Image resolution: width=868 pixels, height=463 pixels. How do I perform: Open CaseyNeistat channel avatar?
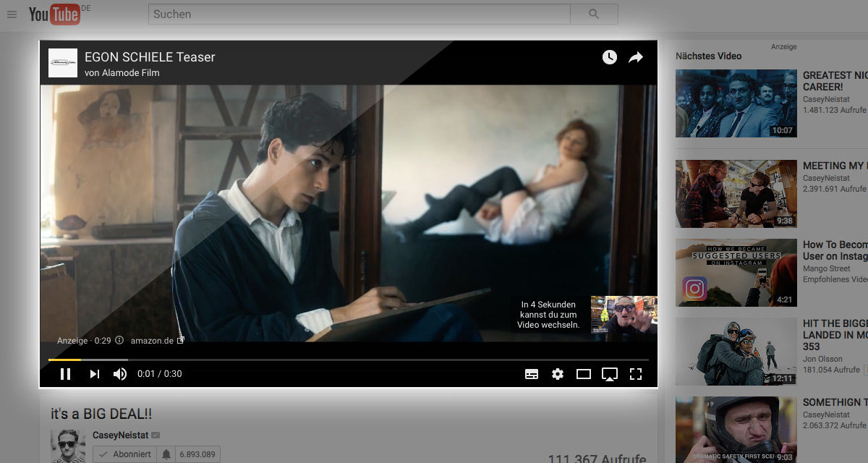(68, 446)
